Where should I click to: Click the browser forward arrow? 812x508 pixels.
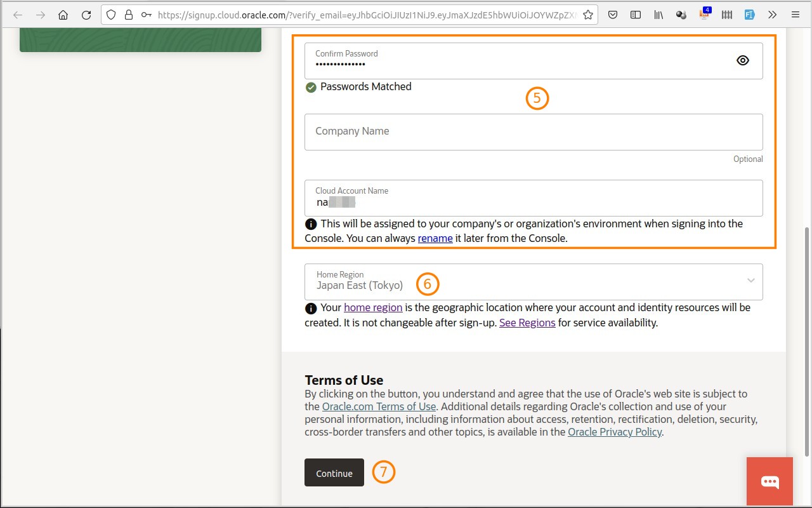tap(41, 15)
